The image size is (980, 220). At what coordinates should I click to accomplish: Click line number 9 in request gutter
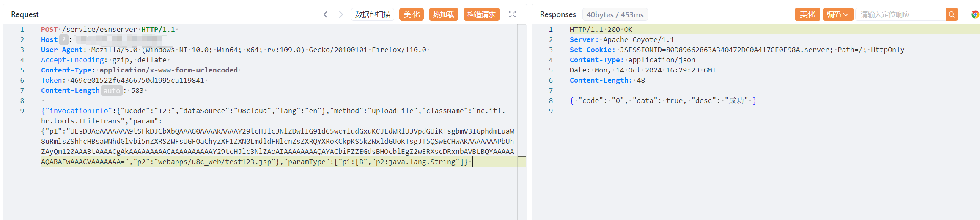point(22,111)
